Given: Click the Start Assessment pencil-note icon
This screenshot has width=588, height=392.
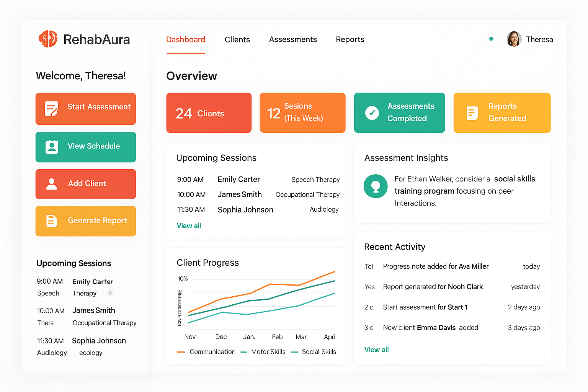Looking at the screenshot, I should click(x=51, y=109).
